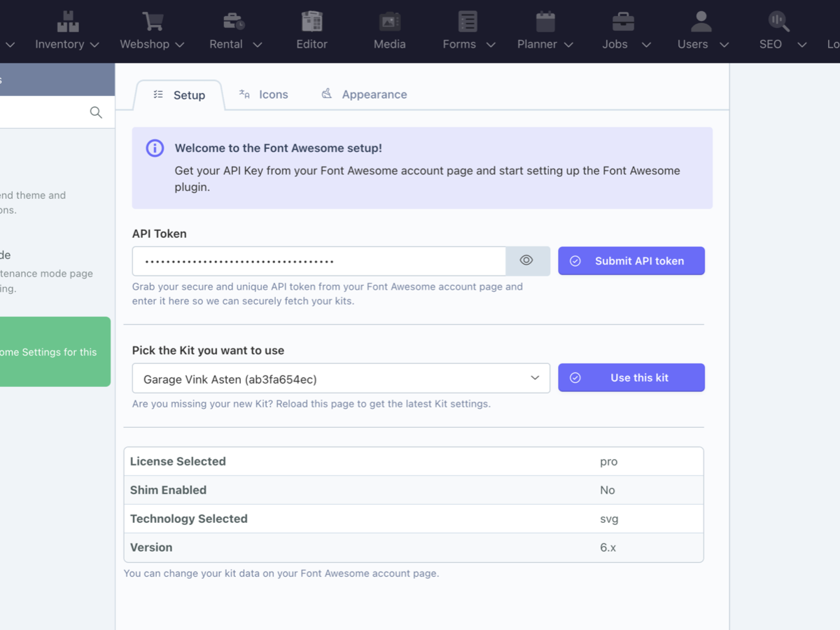Expand the Forms menu chevron
Screen dimensions: 840x630
pos(491,45)
